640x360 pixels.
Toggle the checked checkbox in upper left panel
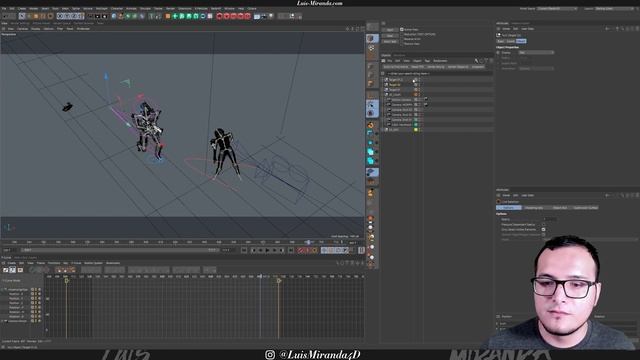point(402,29)
